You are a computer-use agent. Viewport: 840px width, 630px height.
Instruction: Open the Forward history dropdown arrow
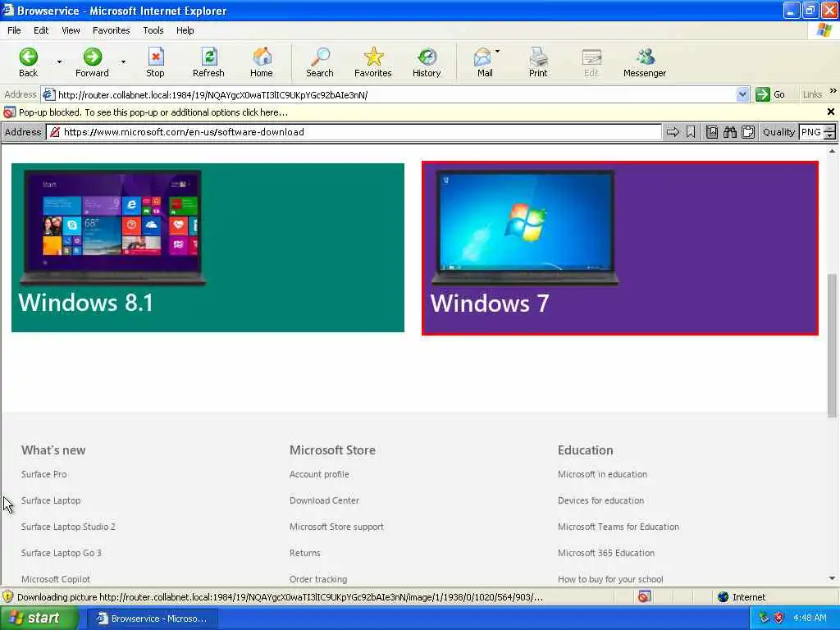(123, 62)
